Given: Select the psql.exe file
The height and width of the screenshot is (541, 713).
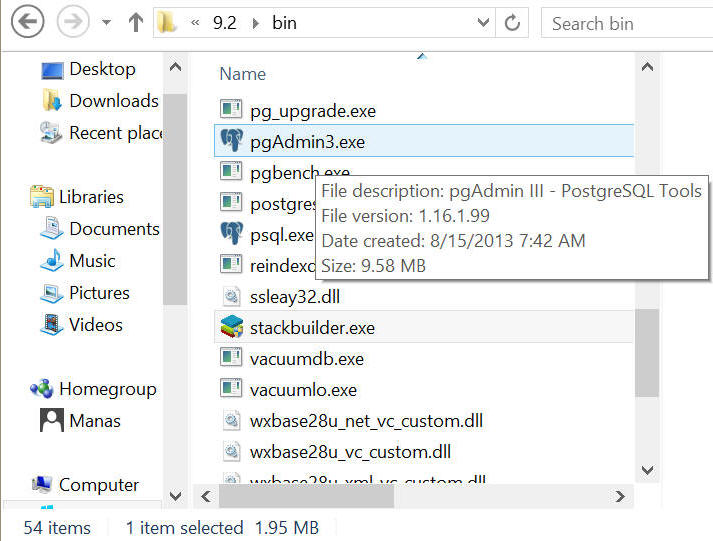Looking at the screenshot, I should (281, 235).
